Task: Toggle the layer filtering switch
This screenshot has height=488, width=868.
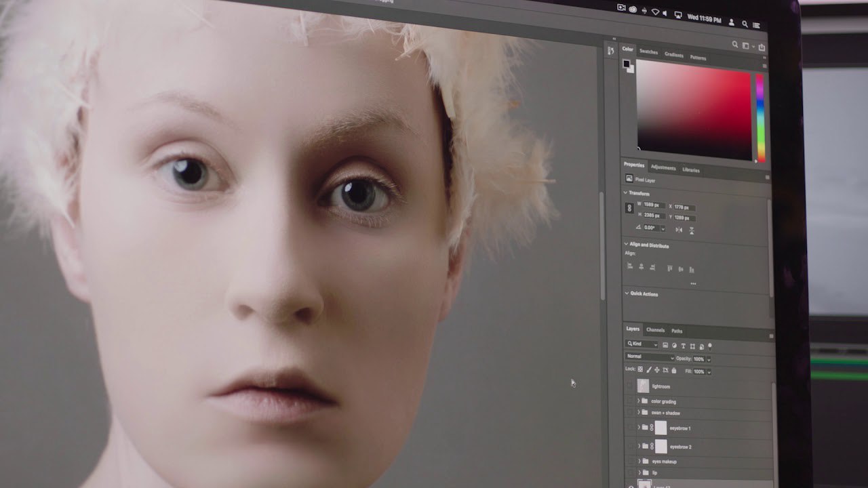Action: pos(709,346)
